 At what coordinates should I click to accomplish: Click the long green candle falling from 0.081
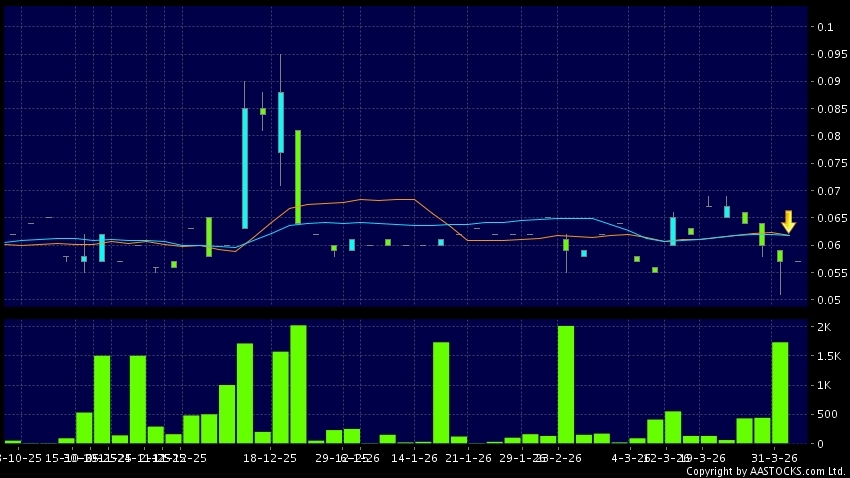(x=298, y=176)
